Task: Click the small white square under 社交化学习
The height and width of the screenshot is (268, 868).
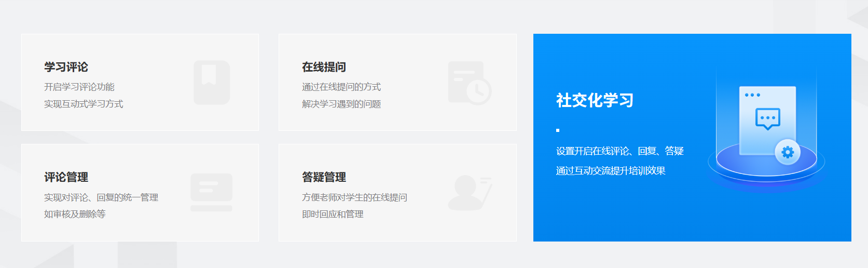Action: click(558, 130)
